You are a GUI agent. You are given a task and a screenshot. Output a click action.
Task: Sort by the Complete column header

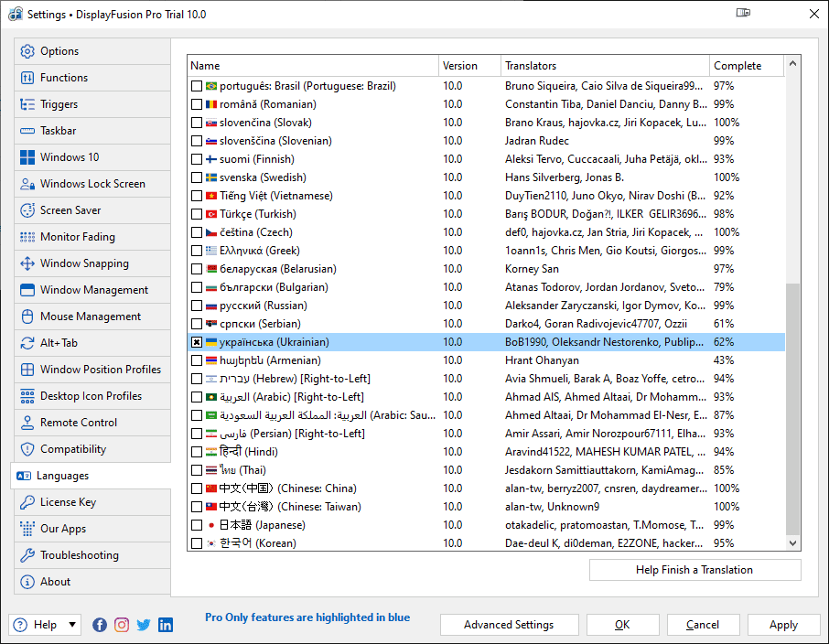(747, 66)
